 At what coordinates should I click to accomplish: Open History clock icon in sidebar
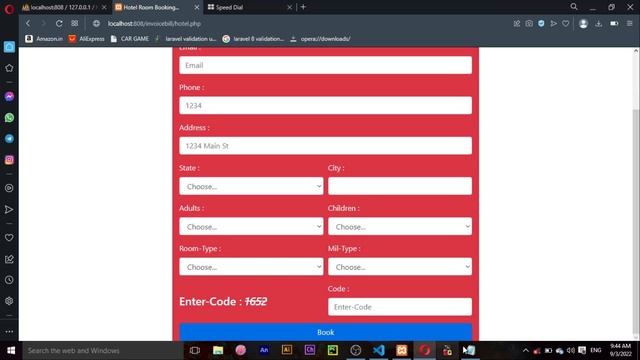tap(9, 280)
